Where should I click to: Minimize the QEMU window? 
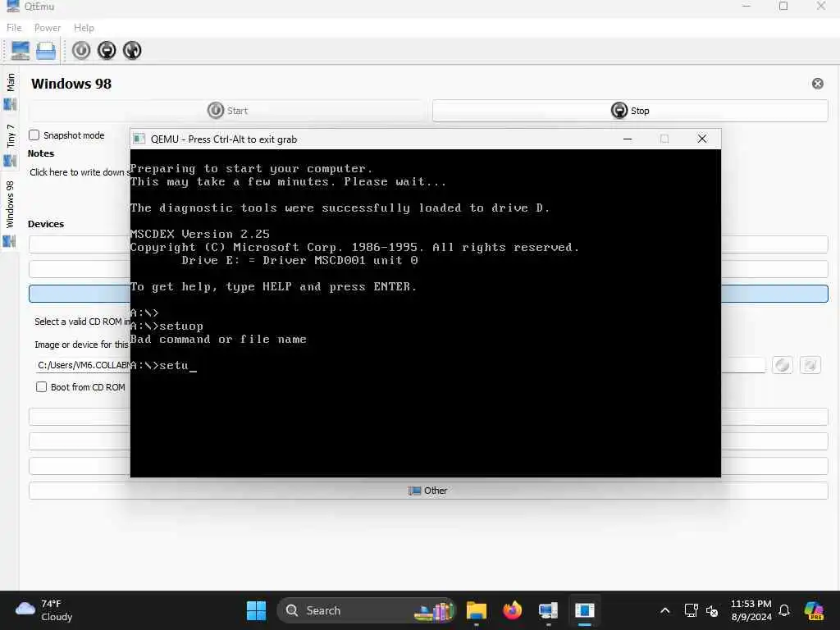(628, 139)
